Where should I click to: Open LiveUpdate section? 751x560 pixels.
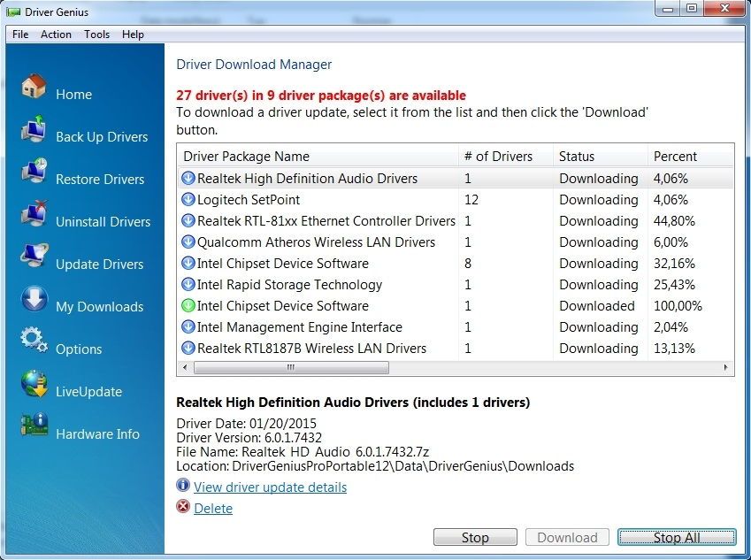click(x=89, y=392)
